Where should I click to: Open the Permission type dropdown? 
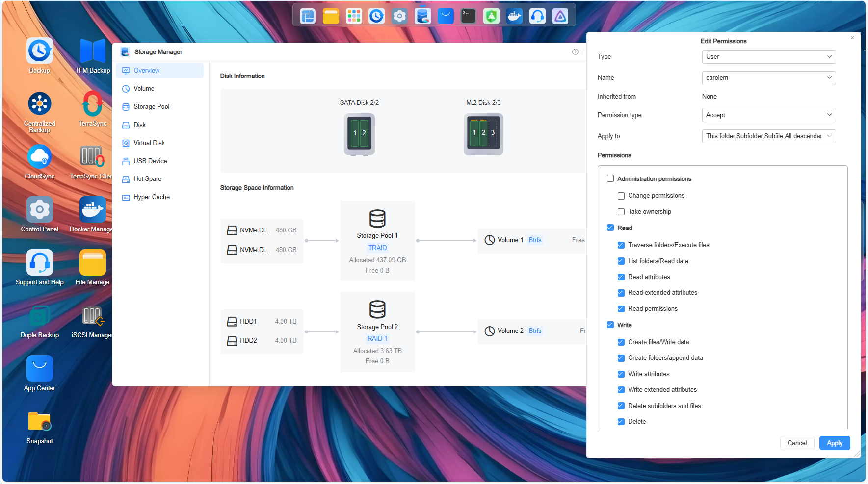point(768,115)
